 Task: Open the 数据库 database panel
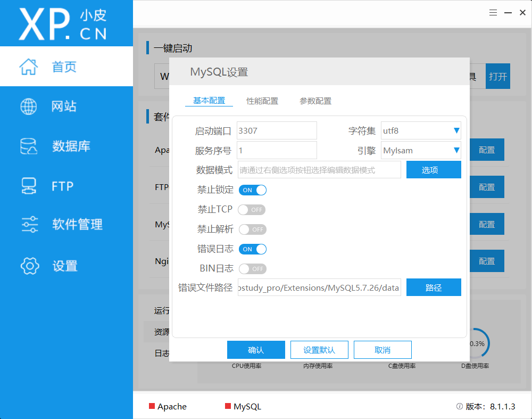(x=64, y=145)
